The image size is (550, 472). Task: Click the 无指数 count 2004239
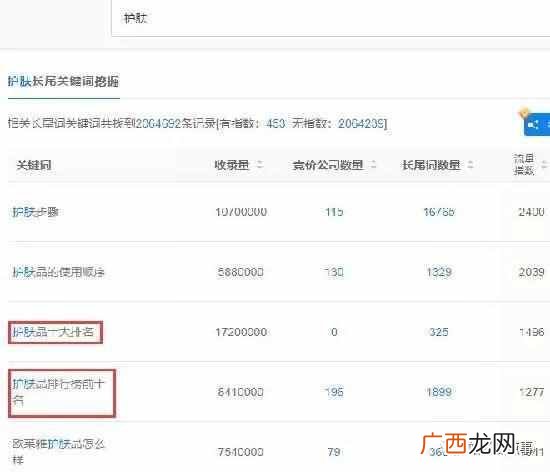[362, 123]
